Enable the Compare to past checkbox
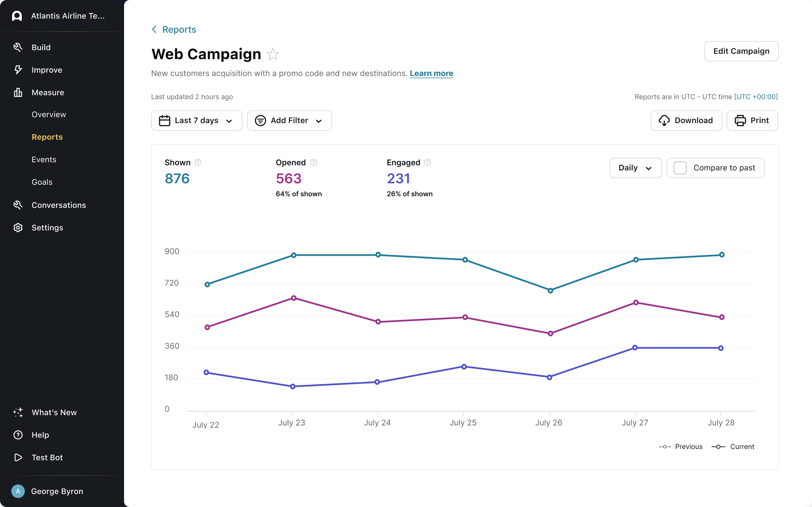 point(680,168)
